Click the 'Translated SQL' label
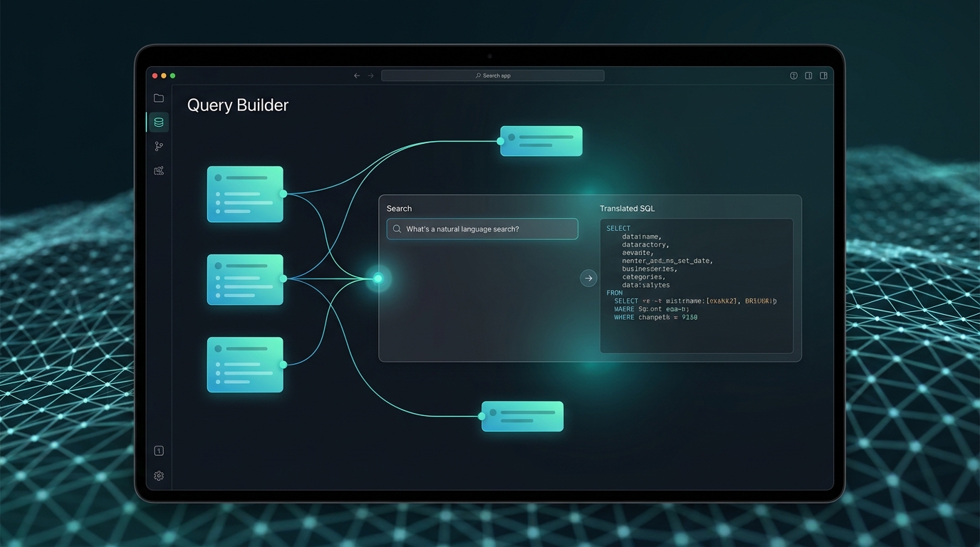Screen dimensions: 980x547 (x=627, y=209)
